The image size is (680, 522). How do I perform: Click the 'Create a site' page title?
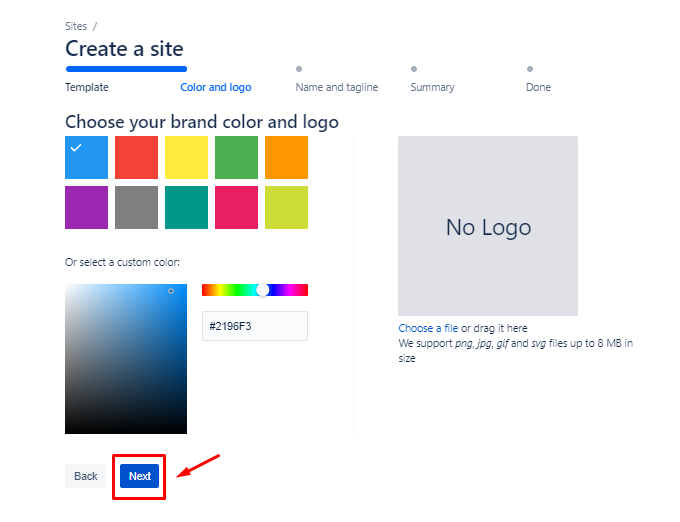[124, 49]
